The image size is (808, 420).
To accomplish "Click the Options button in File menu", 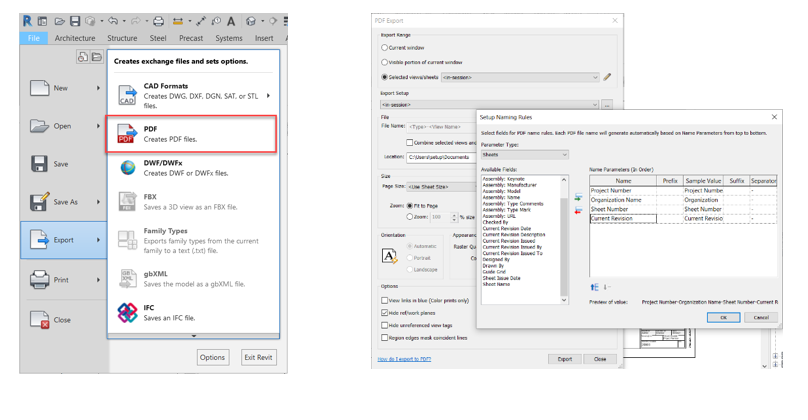I will [x=213, y=357].
